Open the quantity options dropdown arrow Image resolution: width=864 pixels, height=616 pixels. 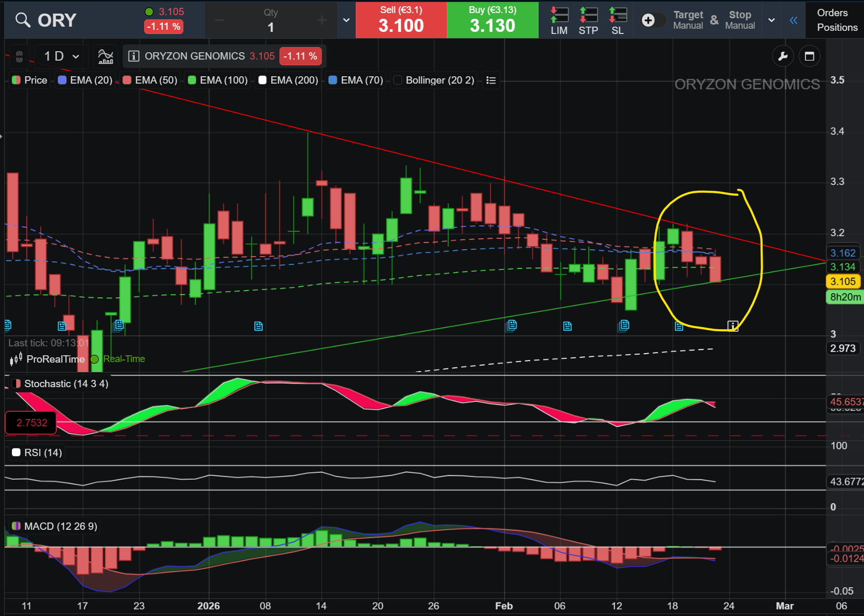(346, 20)
